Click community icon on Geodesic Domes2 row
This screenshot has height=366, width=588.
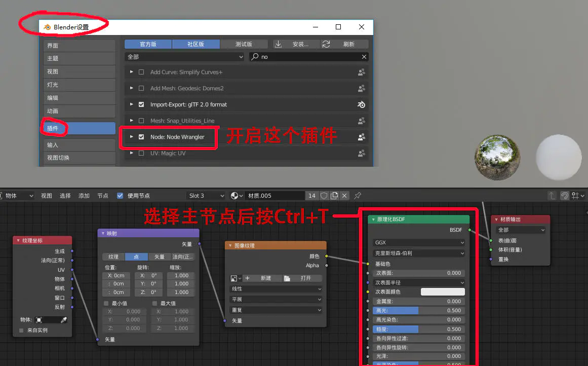[362, 88]
